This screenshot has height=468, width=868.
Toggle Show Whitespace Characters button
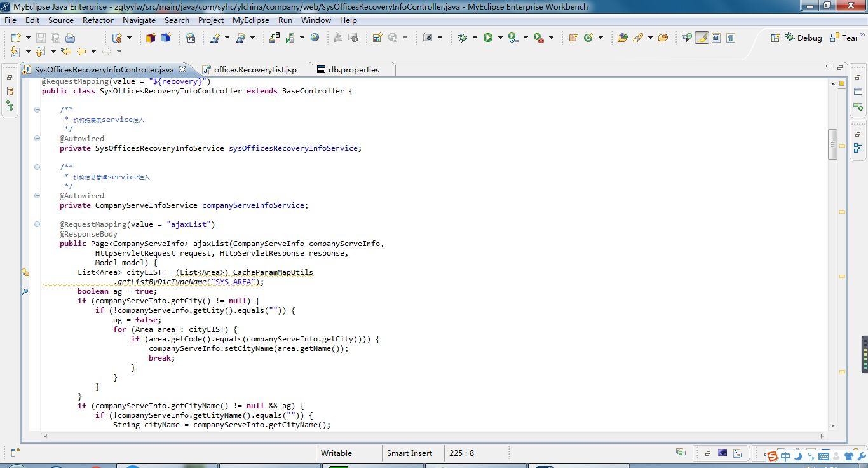731,38
